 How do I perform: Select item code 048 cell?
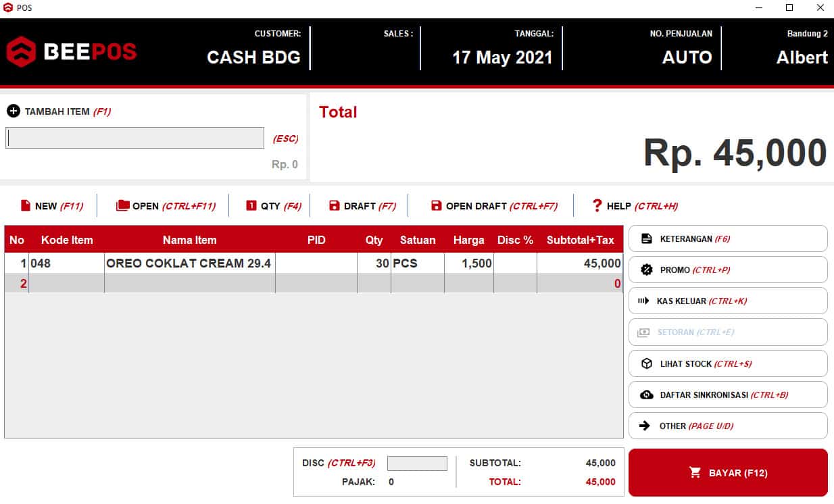tap(67, 263)
